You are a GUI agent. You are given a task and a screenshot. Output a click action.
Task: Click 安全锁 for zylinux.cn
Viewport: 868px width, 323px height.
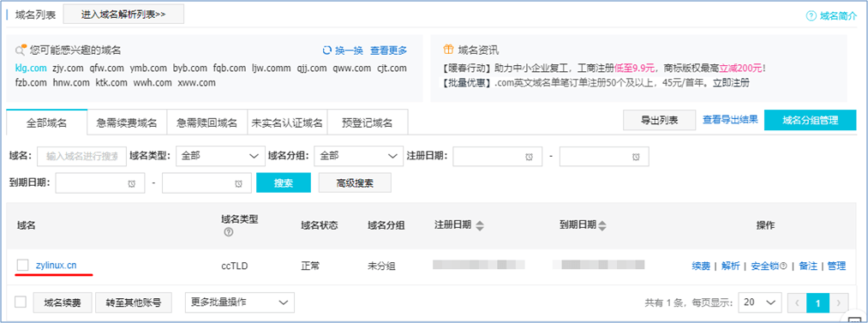tap(764, 266)
